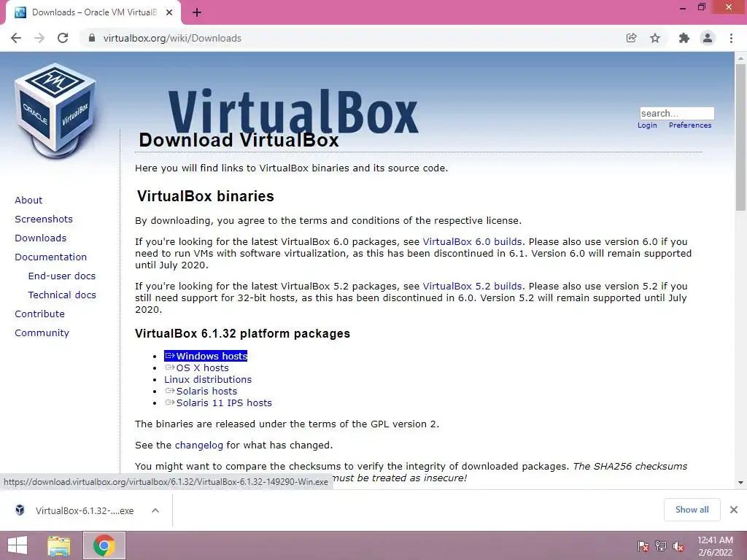Download the Solaris 11 IPS hosts package
The image size is (747, 560).
[x=218, y=402]
